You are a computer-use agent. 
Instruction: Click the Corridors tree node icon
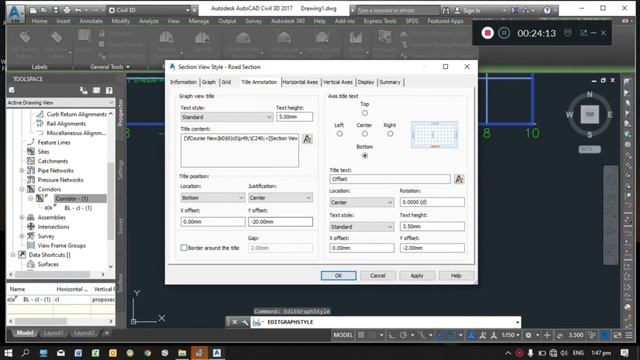pos(31,189)
